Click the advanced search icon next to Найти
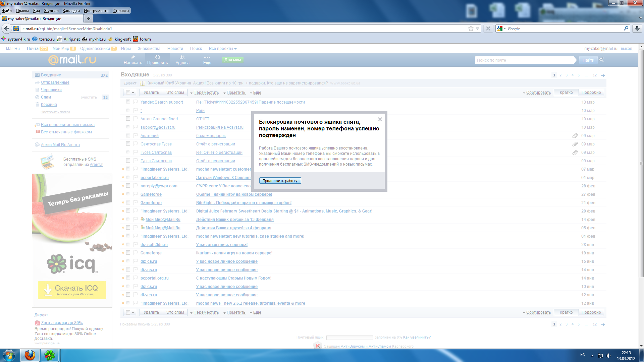Viewport: 644px width, 362px height. pos(602,60)
